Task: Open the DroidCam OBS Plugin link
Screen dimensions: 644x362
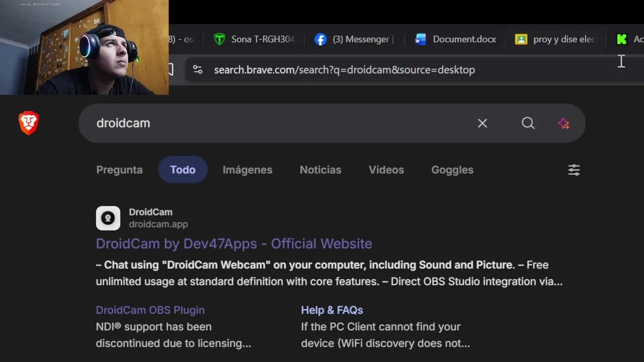Action: click(150, 310)
